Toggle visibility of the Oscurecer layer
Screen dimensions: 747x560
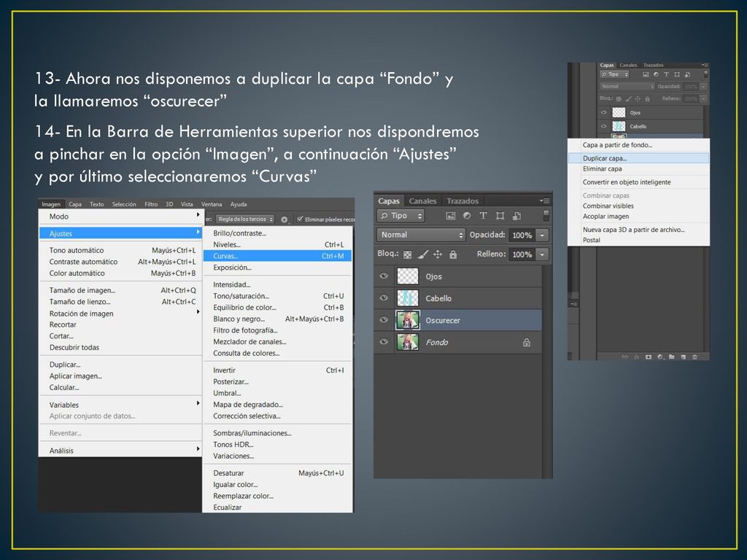pyautogui.click(x=384, y=319)
